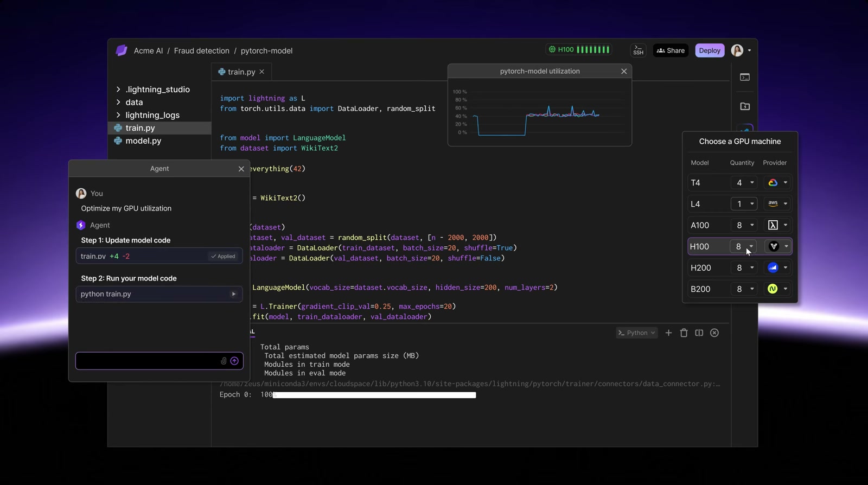The height and width of the screenshot is (485, 868).
Task: Split the terminal pane icon
Action: 699,333
